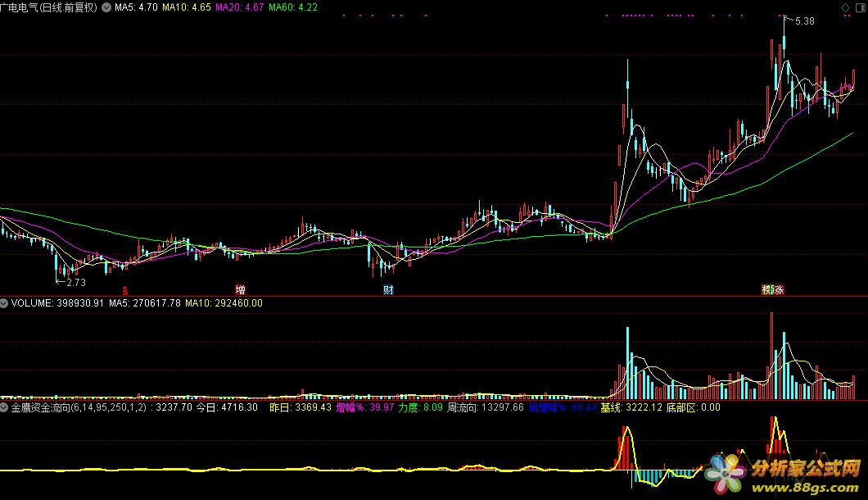The width and height of the screenshot is (868, 500).
Task: Click the 5.38 high price label
Action: point(804,21)
